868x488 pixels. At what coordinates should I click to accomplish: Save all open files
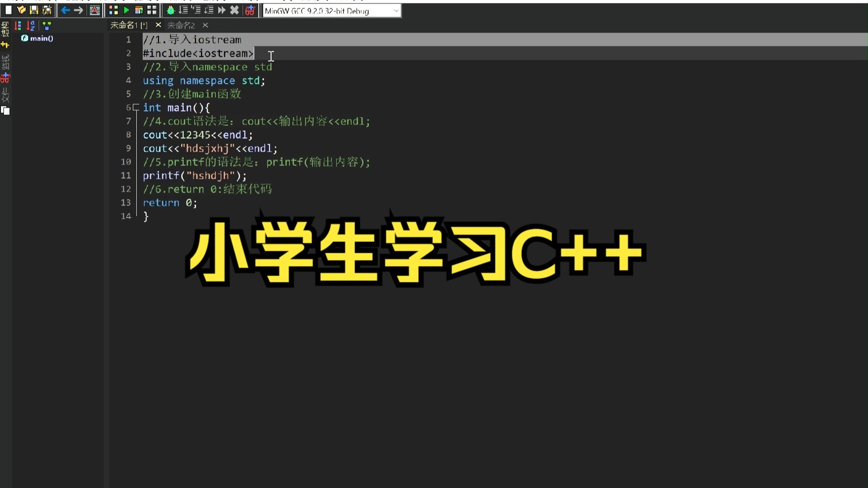point(47,10)
